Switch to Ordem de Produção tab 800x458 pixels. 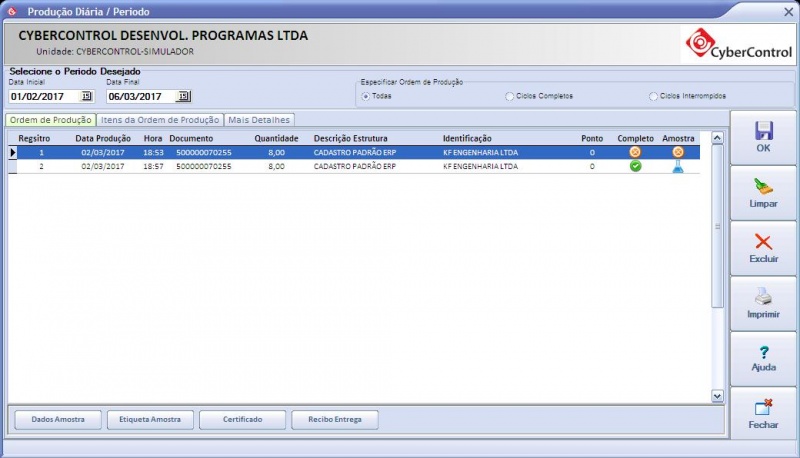click(x=51, y=120)
